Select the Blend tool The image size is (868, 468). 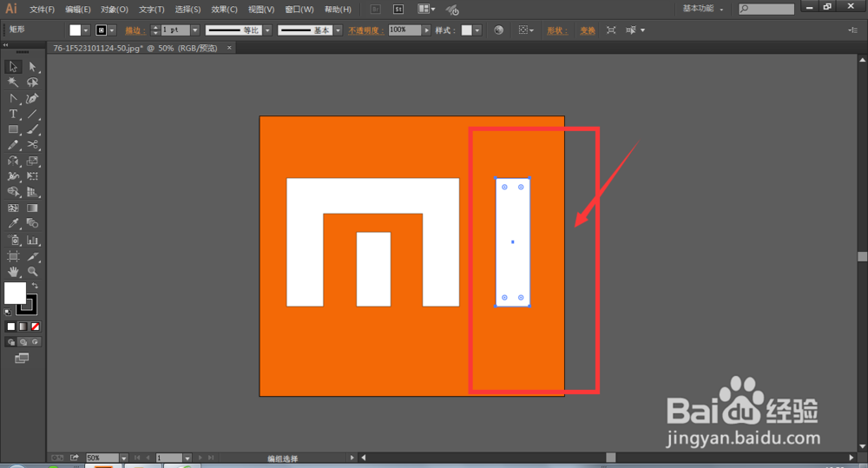[x=33, y=224]
